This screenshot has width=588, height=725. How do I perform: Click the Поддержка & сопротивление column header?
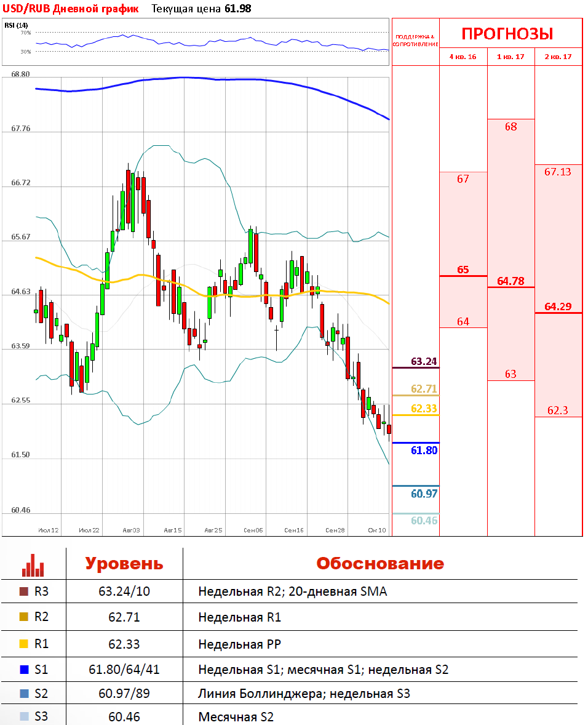(x=416, y=41)
